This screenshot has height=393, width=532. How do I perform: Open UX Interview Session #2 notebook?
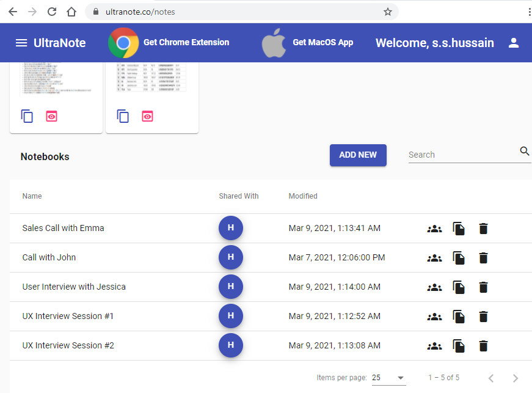(68, 345)
